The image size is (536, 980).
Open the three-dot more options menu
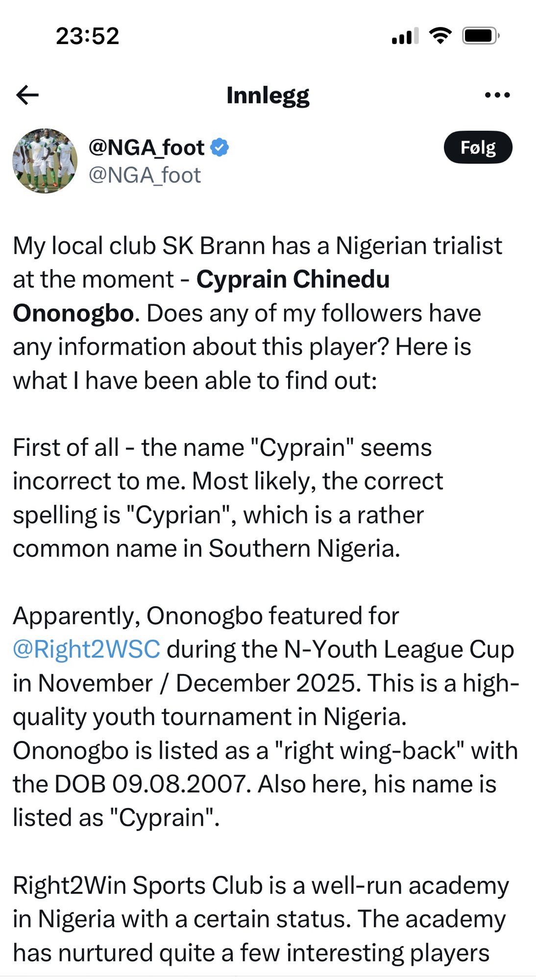497,95
